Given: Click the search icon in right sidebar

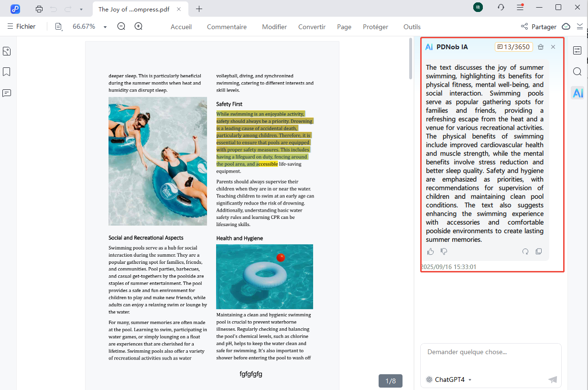Looking at the screenshot, I should click(x=577, y=72).
